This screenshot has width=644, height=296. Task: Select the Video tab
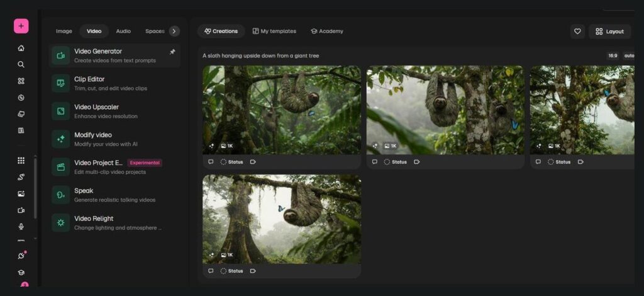click(x=94, y=31)
